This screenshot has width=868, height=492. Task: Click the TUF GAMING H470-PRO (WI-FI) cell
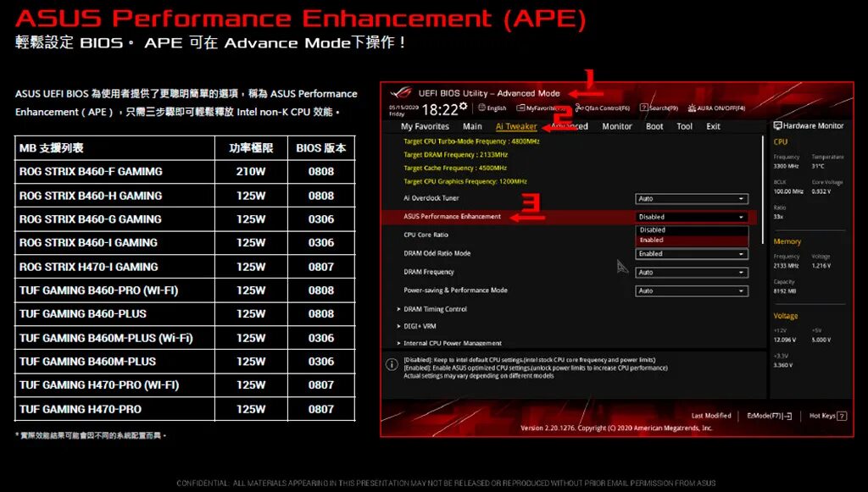(x=114, y=385)
